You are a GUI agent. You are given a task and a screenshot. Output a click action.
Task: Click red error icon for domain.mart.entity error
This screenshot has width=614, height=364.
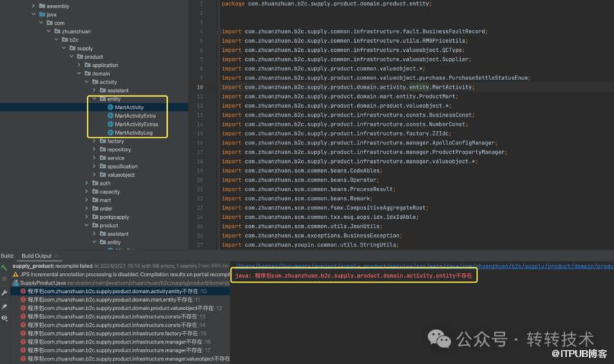pyautogui.click(x=23, y=300)
